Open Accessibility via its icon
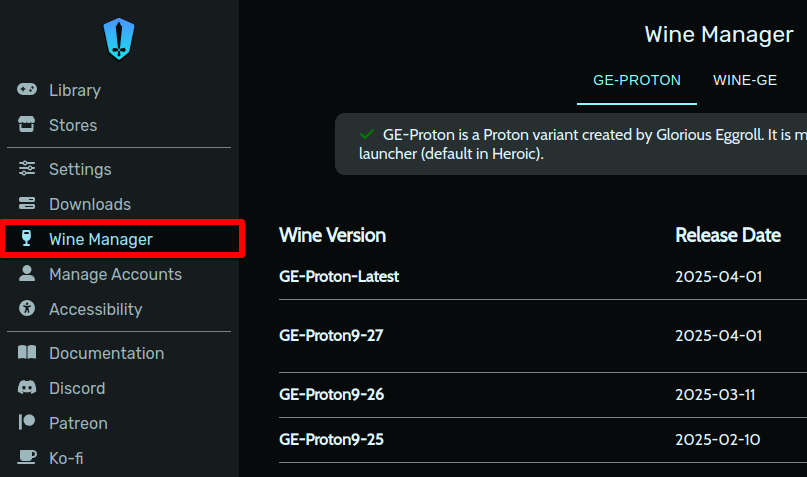807x477 pixels. pos(27,309)
